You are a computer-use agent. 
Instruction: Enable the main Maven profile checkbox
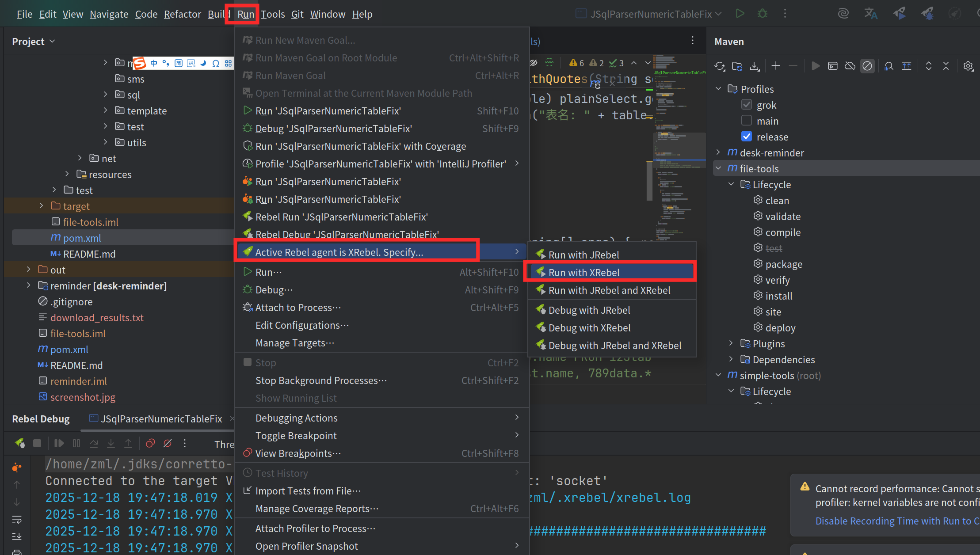pyautogui.click(x=747, y=121)
